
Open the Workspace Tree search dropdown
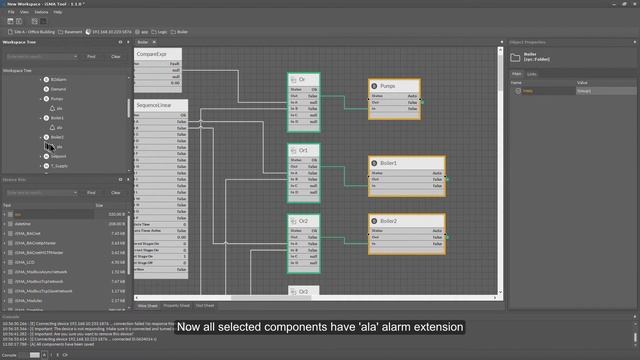coord(76,56)
